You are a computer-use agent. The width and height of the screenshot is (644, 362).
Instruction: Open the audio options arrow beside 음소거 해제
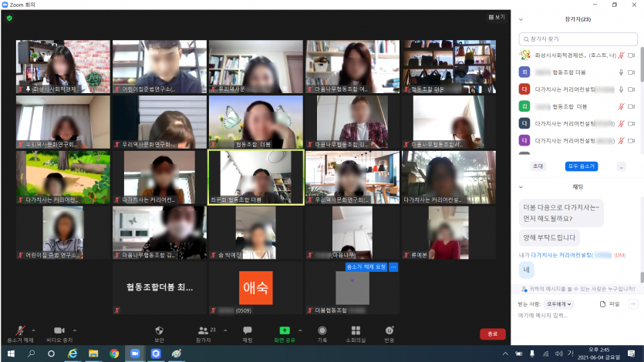coord(34,330)
